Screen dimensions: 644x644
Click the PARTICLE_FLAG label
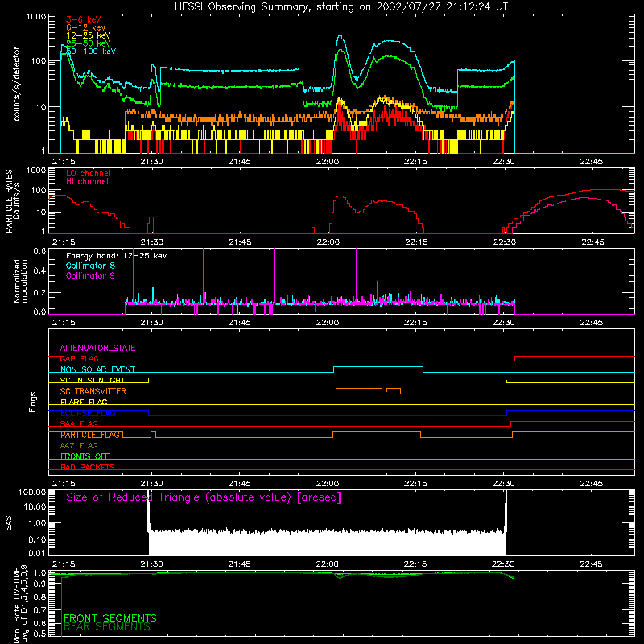tap(90, 435)
